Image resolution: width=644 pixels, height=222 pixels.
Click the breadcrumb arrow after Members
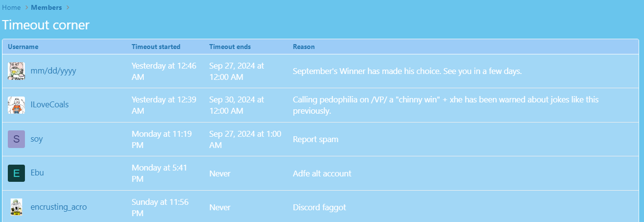(67, 7)
